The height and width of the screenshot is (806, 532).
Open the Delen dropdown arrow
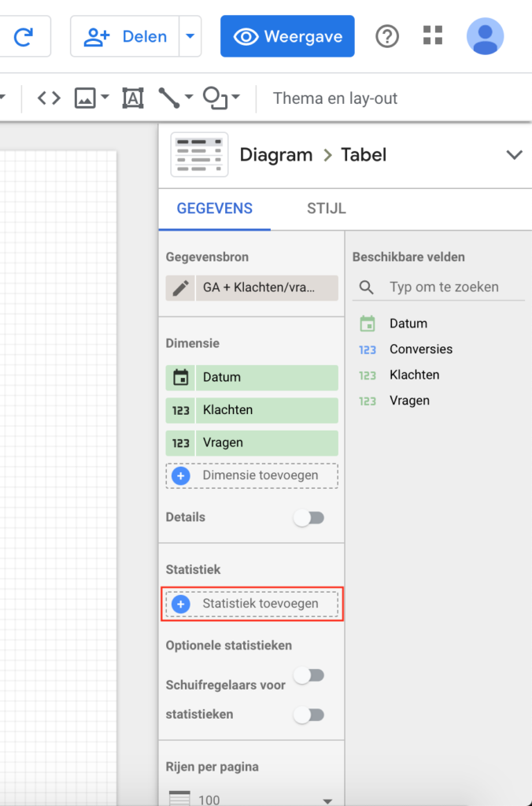click(190, 36)
